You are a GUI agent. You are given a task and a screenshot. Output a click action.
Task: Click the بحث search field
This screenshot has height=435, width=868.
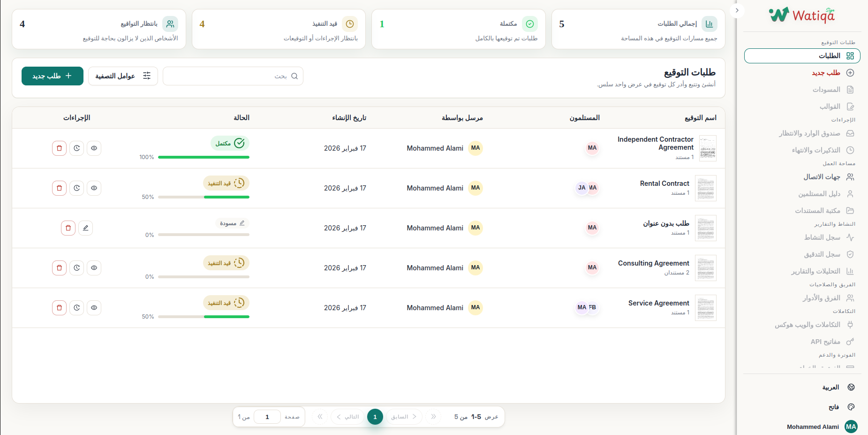pos(233,76)
